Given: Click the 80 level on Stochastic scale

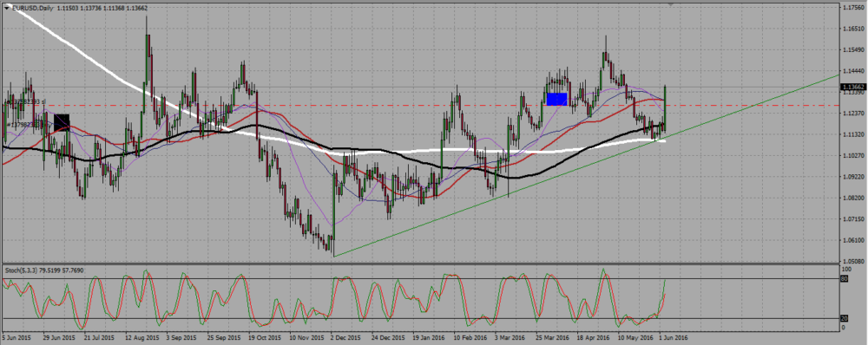Looking at the screenshot, I should point(845,279).
